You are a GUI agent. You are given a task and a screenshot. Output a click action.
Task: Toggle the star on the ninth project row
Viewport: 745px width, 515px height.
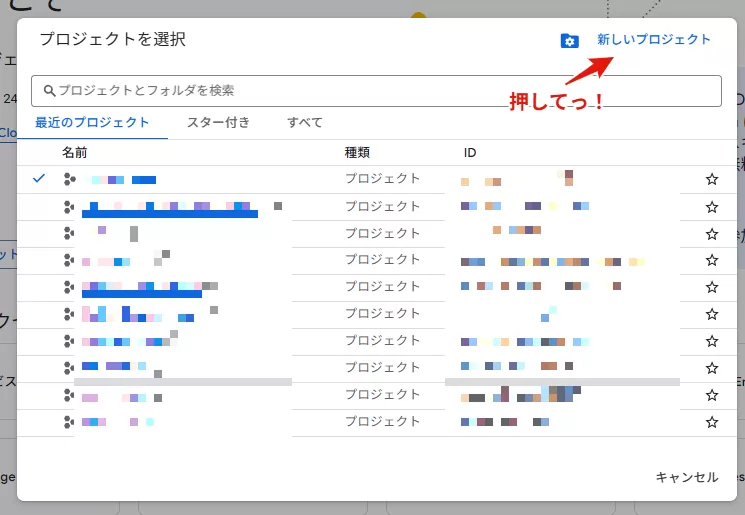tap(712, 395)
